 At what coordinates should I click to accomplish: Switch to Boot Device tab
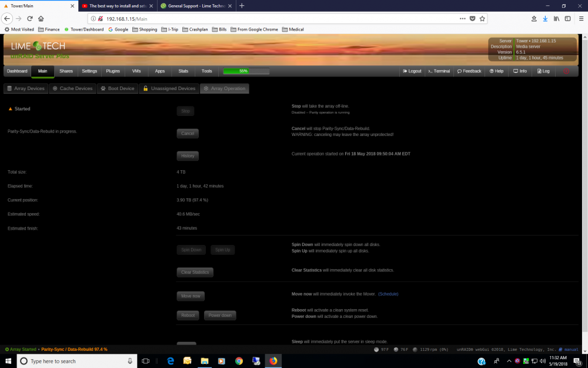point(118,88)
